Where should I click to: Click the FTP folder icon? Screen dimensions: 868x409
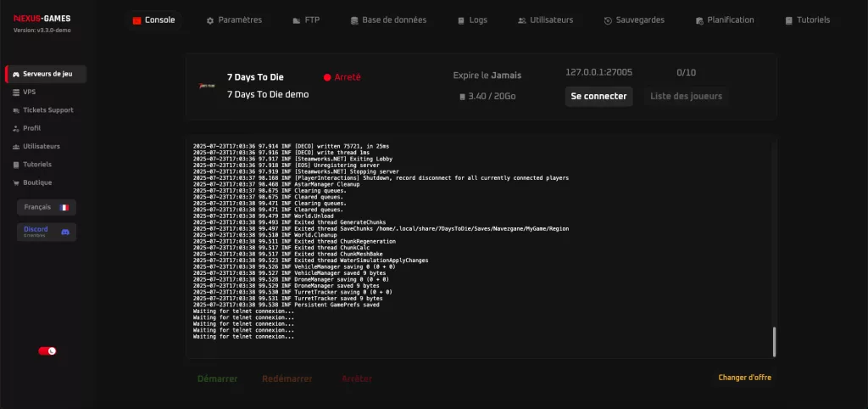296,21
